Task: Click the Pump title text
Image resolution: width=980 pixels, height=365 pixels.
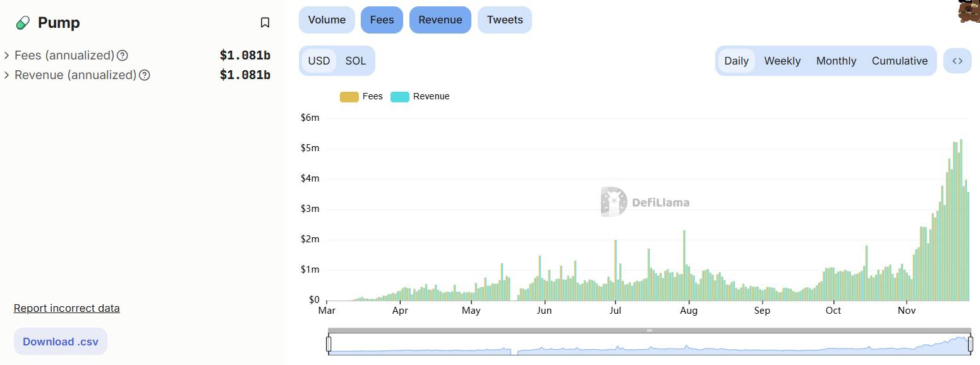Action: click(59, 23)
